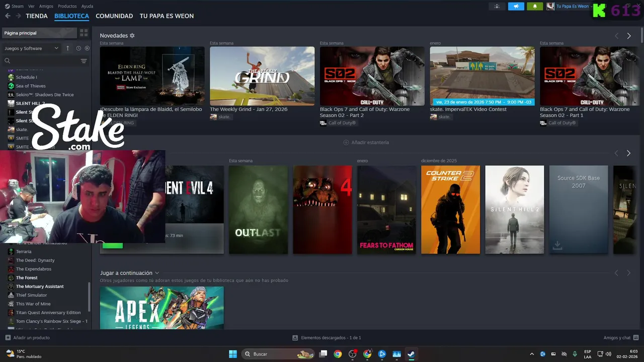Open the Elden Ring Blaidd lamp news thumbnail
Screen dimensions: 644x362
pos(152,76)
